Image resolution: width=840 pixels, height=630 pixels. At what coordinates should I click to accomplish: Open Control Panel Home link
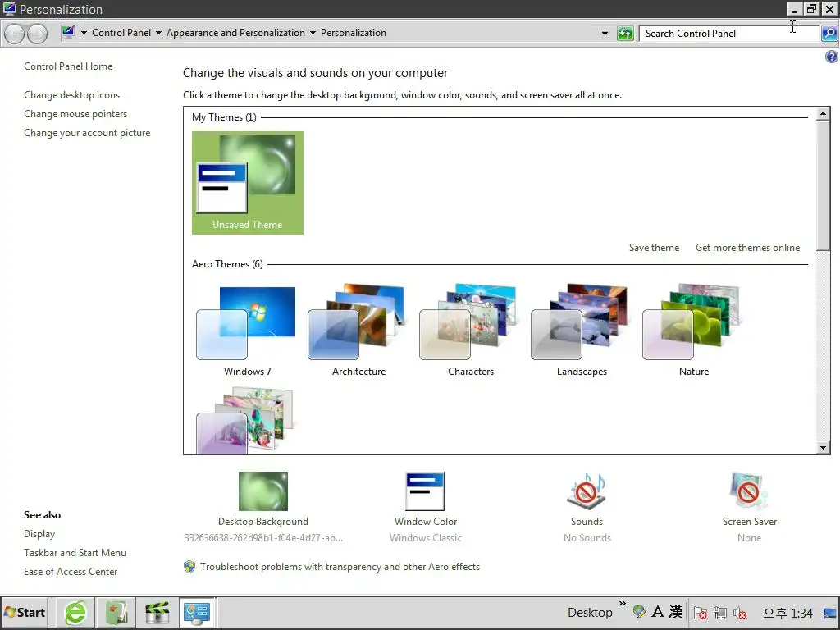tap(68, 66)
